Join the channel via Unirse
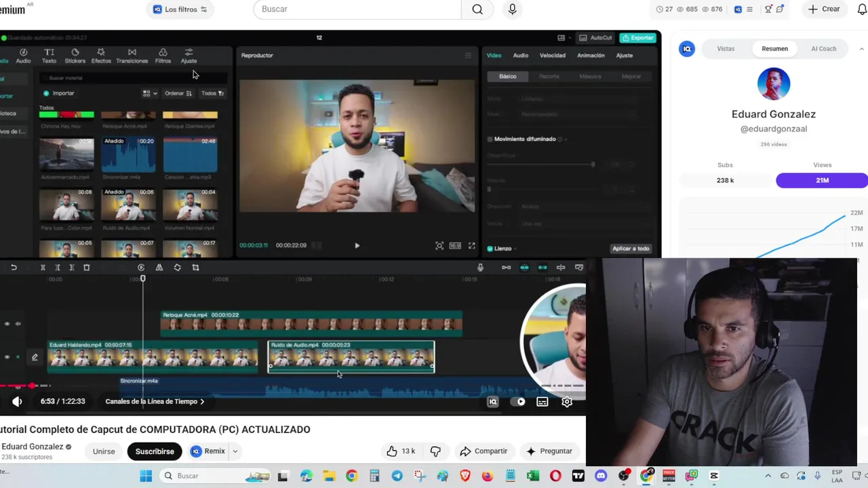The width and height of the screenshot is (868, 488). point(104,451)
